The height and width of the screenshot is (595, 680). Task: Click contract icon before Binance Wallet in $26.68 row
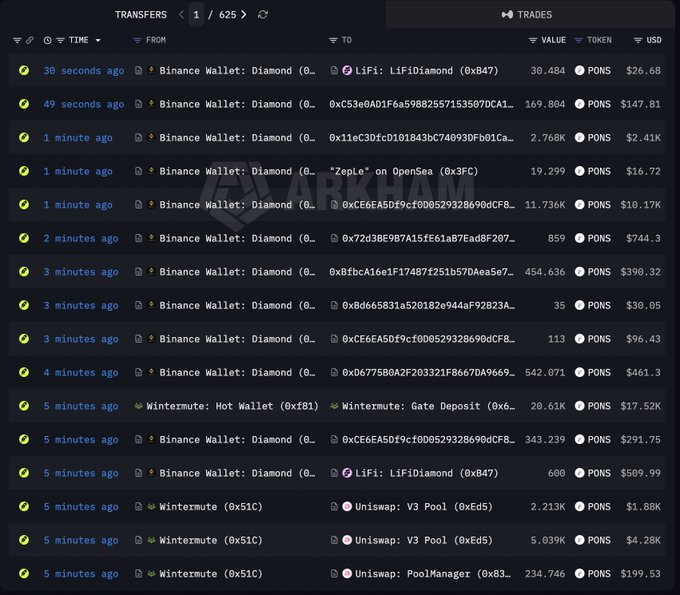pos(138,70)
